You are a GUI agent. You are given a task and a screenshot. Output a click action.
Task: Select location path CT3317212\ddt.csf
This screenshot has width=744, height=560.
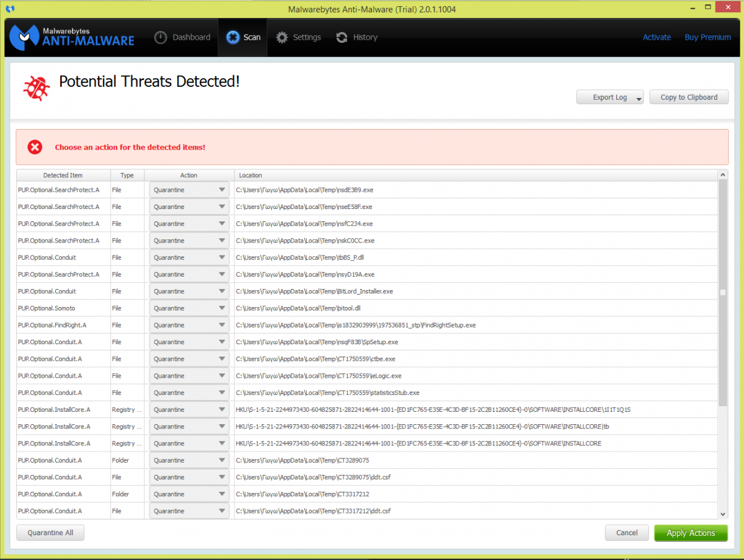313,511
